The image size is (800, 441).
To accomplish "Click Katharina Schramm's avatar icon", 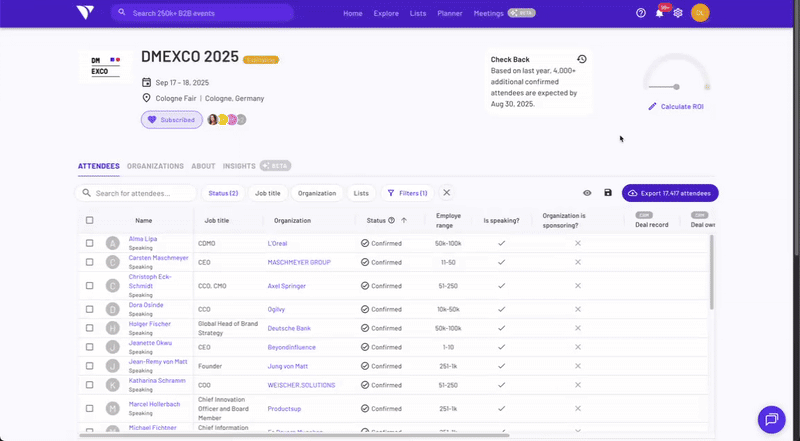I will click(x=112, y=385).
